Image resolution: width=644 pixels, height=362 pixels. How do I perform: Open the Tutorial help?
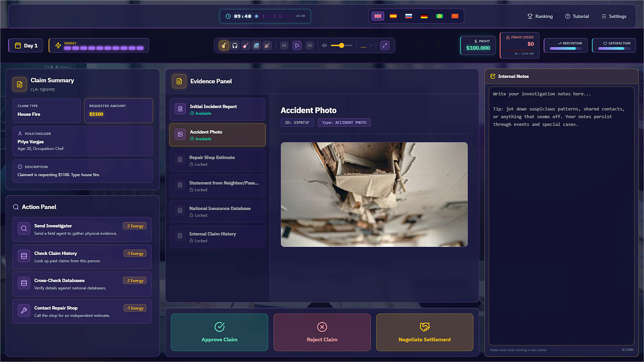tap(577, 16)
